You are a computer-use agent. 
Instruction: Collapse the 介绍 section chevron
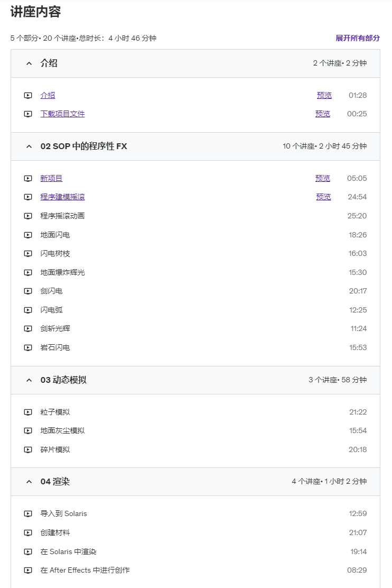coord(29,63)
